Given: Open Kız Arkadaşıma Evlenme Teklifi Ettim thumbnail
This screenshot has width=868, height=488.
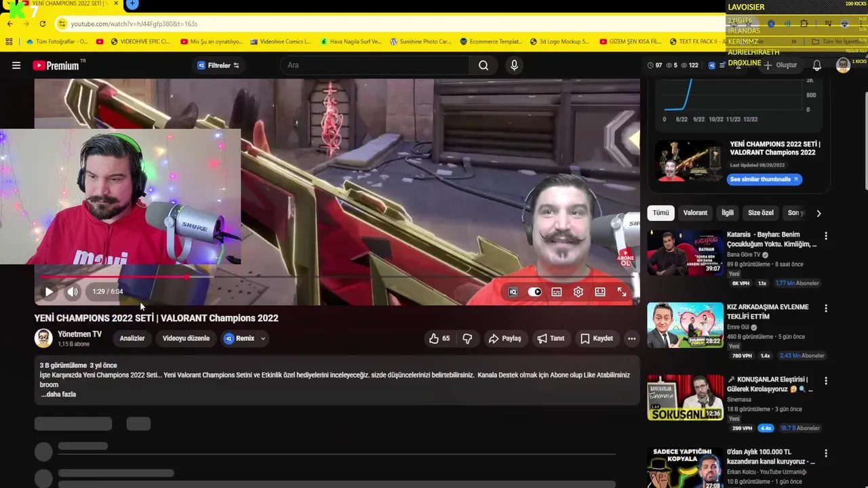Looking at the screenshot, I should coord(686,325).
